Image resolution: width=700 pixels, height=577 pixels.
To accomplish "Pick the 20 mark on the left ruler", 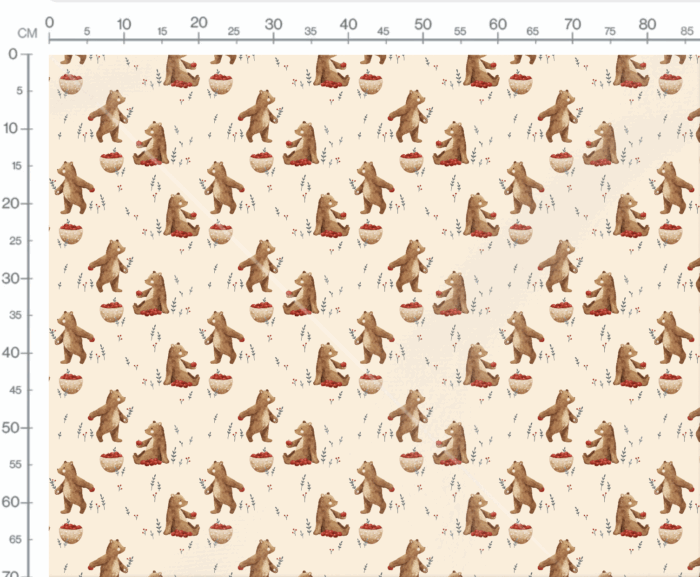I will pos(10,204).
